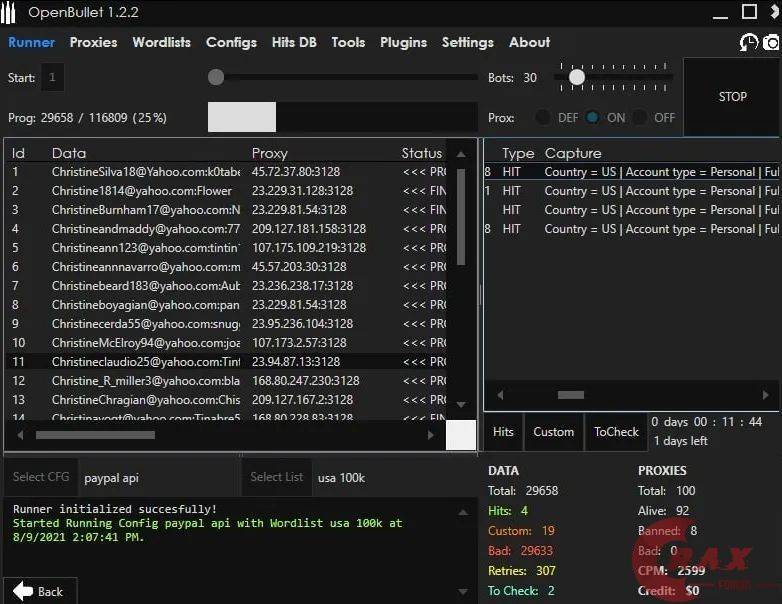Click proxy 107.173.2.57:3128 cell

tap(299, 343)
